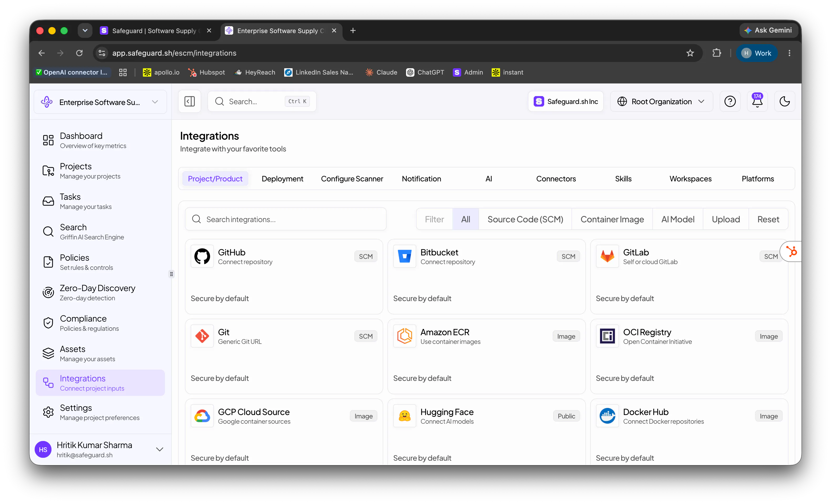Image resolution: width=831 pixels, height=504 pixels.
Task: Switch to Safeguard | Software Supply browser tab
Action: tap(155, 30)
